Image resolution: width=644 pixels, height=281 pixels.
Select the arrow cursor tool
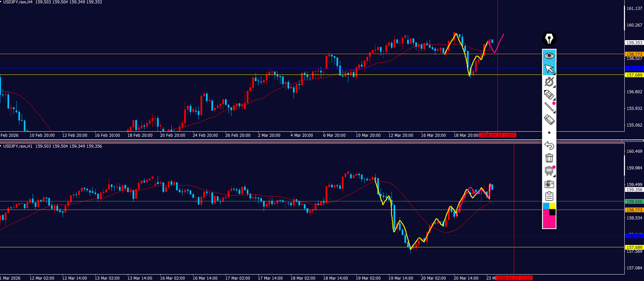(549, 69)
